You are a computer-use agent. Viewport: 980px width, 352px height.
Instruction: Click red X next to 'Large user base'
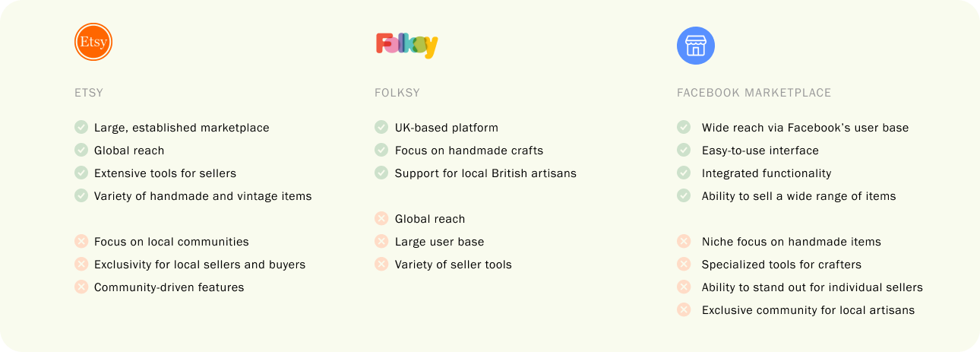click(381, 241)
